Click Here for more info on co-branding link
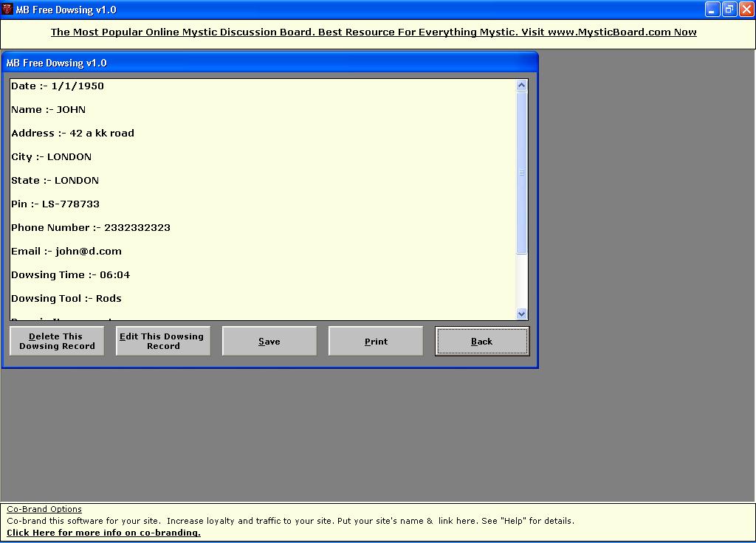The image size is (756, 543). (103, 533)
